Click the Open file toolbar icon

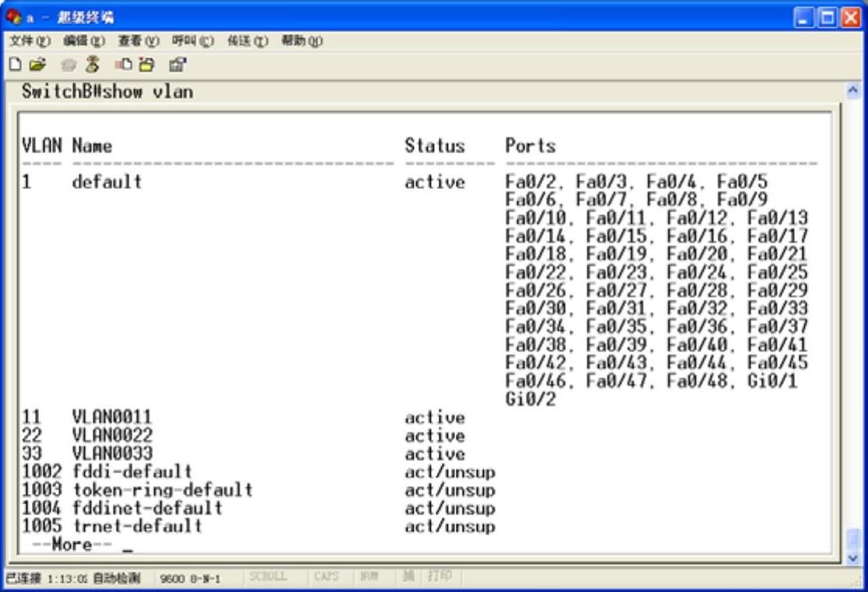point(37,65)
